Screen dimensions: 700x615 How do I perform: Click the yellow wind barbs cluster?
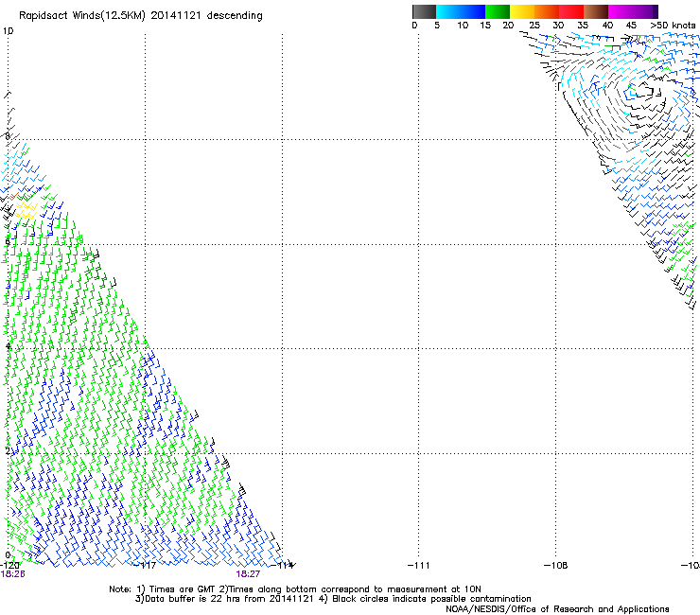coord(26,210)
